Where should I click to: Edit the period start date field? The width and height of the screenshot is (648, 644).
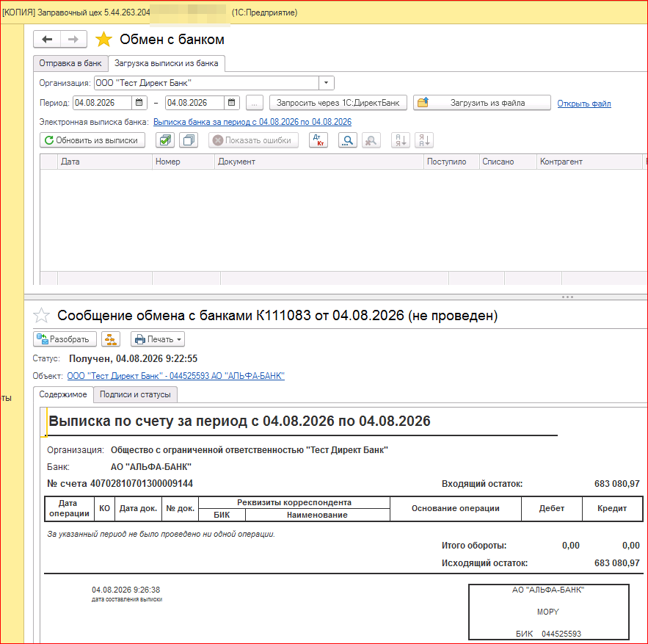(103, 103)
